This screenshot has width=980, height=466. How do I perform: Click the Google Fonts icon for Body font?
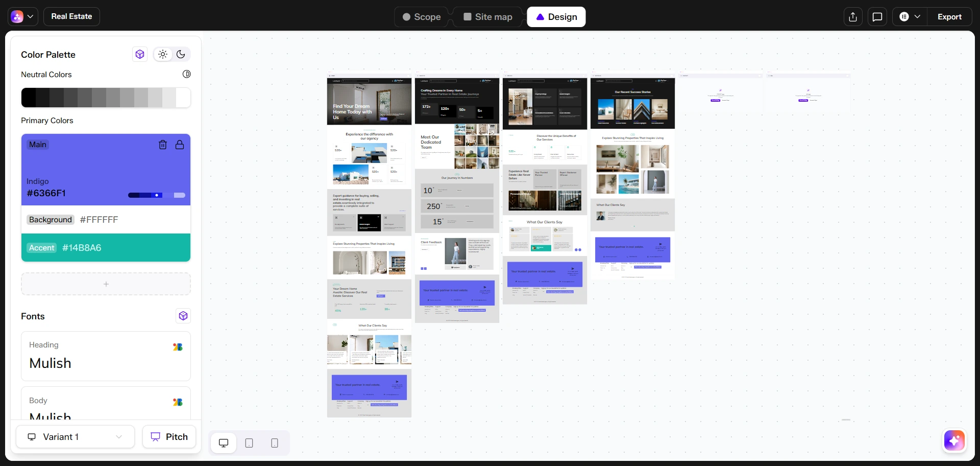(178, 402)
